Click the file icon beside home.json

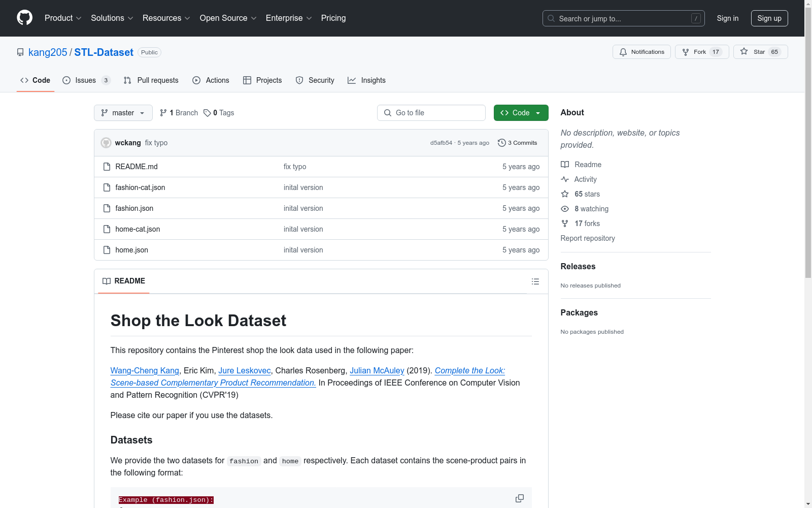(x=107, y=250)
